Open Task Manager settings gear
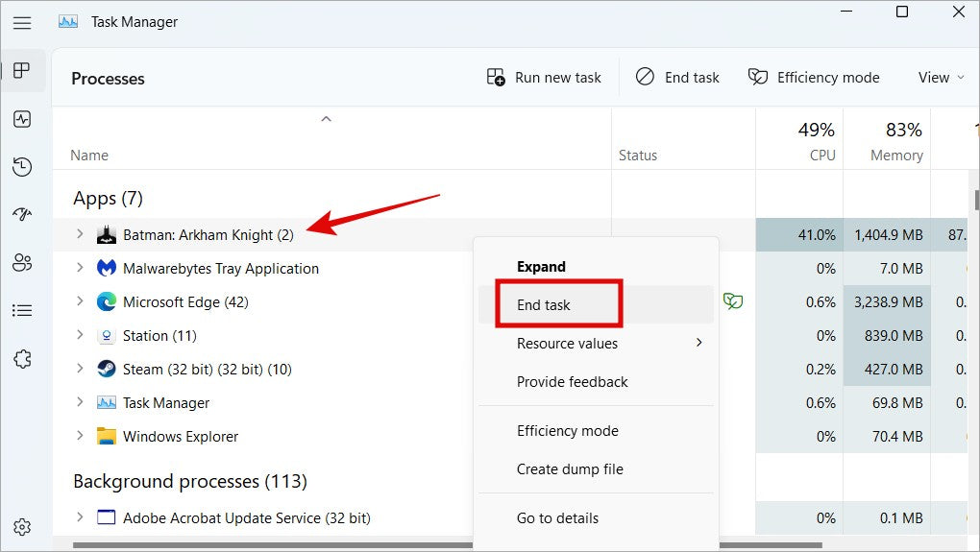Viewport: 980px width, 552px height. pos(22,526)
